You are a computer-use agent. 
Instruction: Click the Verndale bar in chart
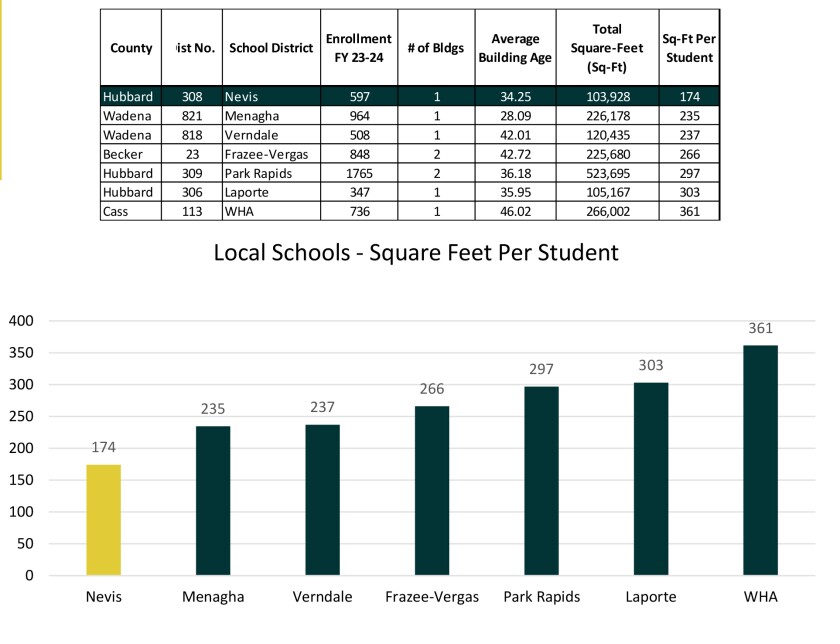click(x=322, y=499)
